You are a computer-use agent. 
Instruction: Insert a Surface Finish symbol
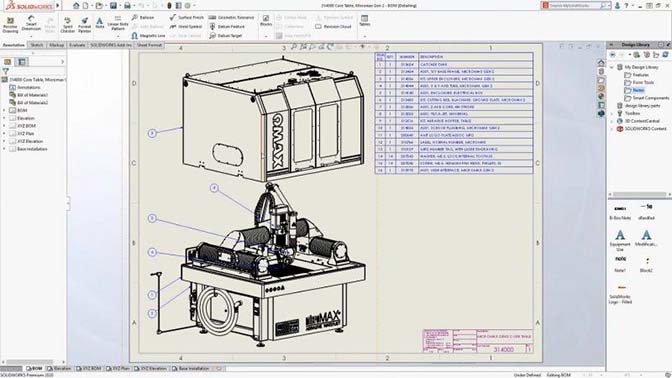[186, 18]
